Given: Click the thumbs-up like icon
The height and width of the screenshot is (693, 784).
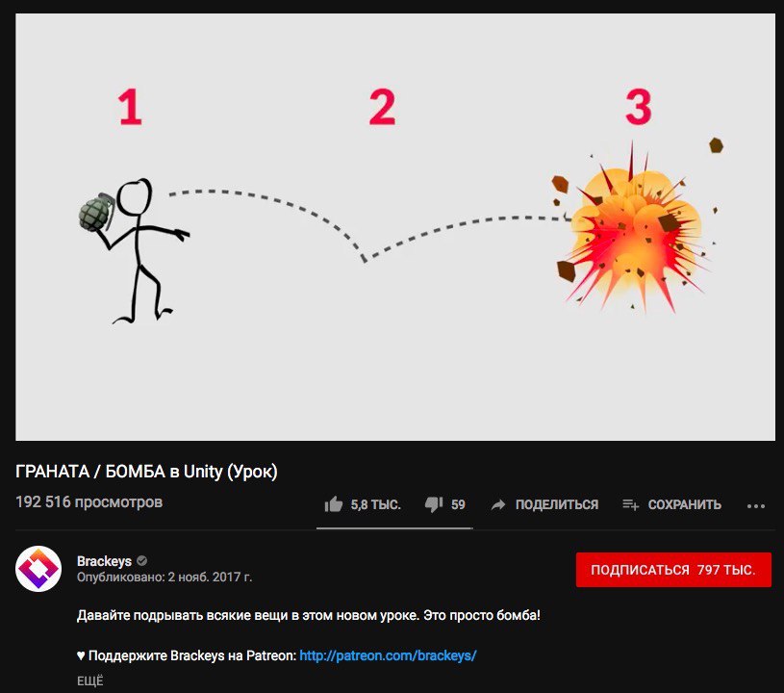Looking at the screenshot, I should coord(334,504).
